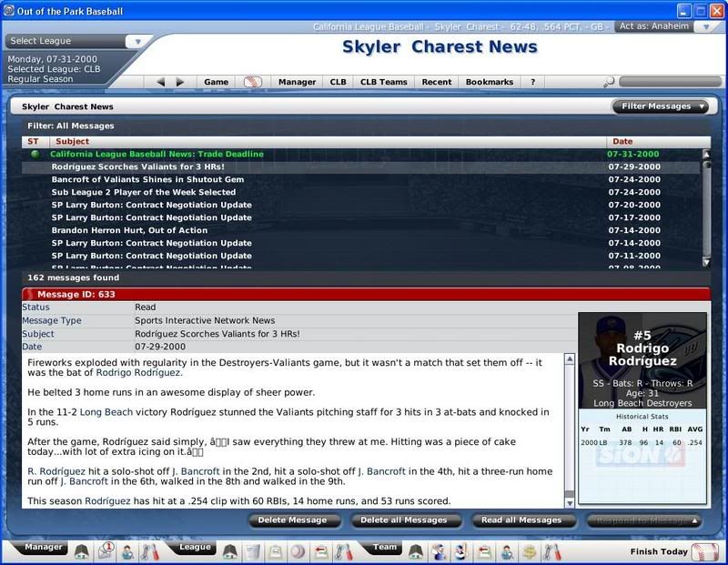728x565 pixels.
Task: Open the Filter Messages dropdown
Action: coord(661,106)
